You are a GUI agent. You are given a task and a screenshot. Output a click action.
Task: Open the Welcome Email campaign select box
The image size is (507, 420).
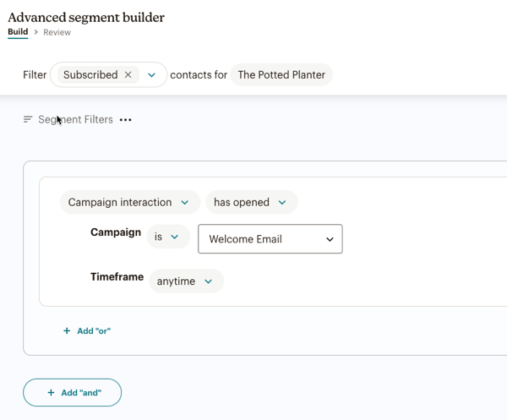[x=270, y=239]
